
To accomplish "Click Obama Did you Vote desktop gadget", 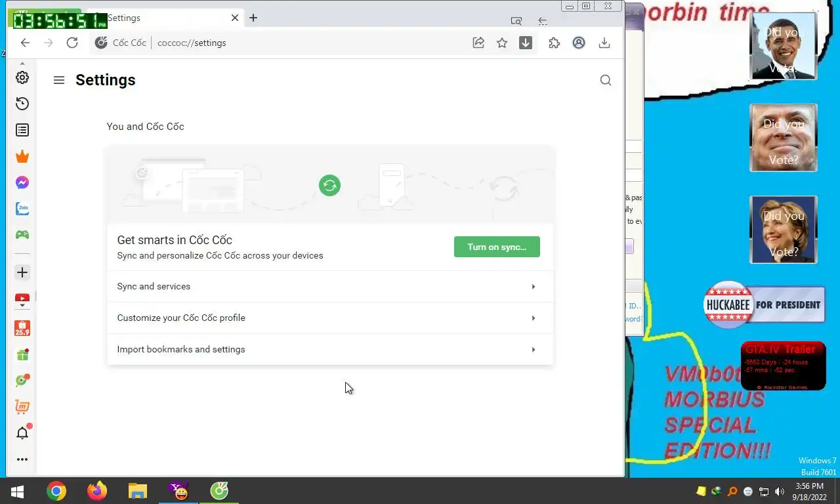I will tap(783, 46).
